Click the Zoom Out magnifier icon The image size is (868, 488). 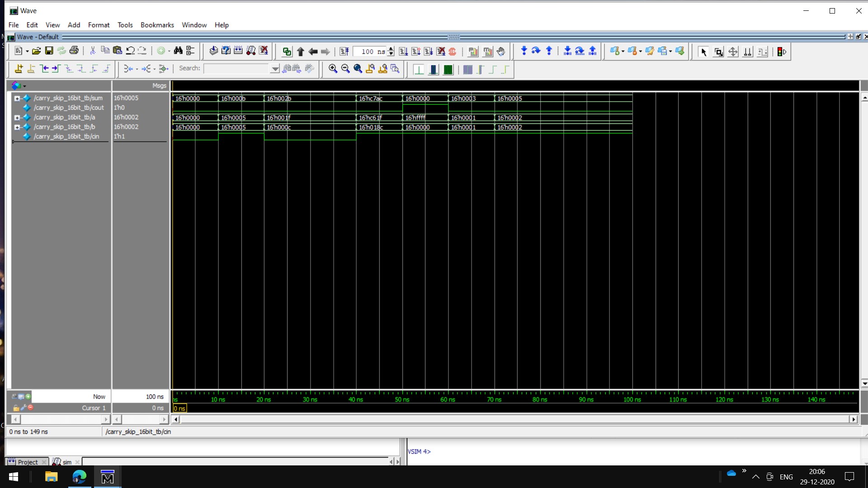tap(345, 69)
